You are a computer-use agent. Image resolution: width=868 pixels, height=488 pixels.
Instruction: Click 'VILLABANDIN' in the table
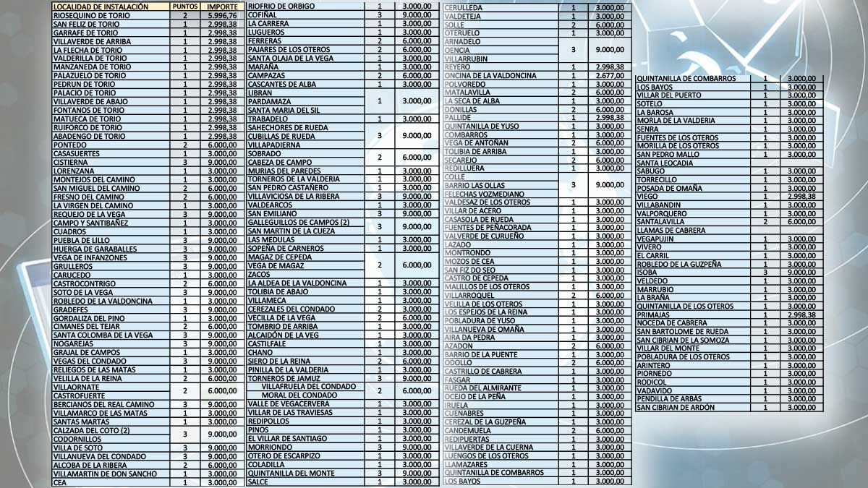[x=659, y=205]
